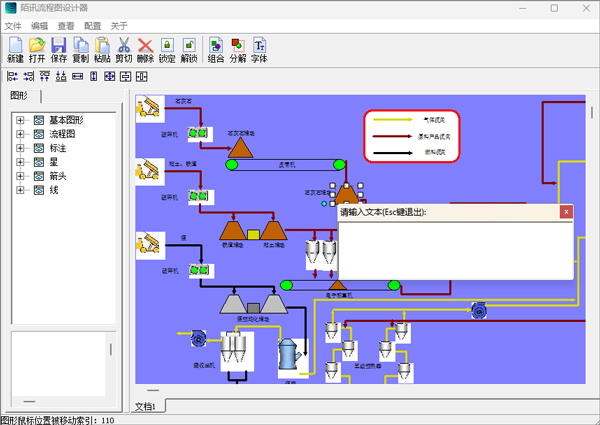Switch to the 文档1 document tab
This screenshot has width=600, height=425.
[x=149, y=406]
